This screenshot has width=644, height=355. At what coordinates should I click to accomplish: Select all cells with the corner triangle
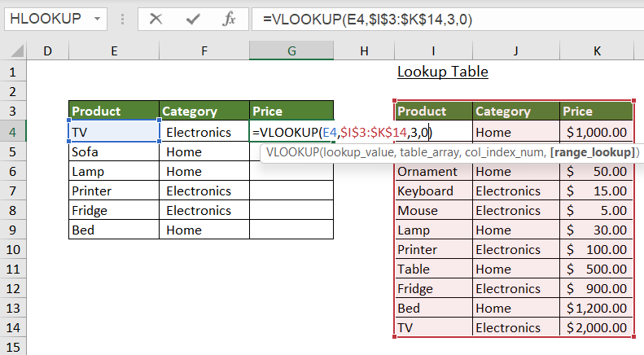click(17, 51)
